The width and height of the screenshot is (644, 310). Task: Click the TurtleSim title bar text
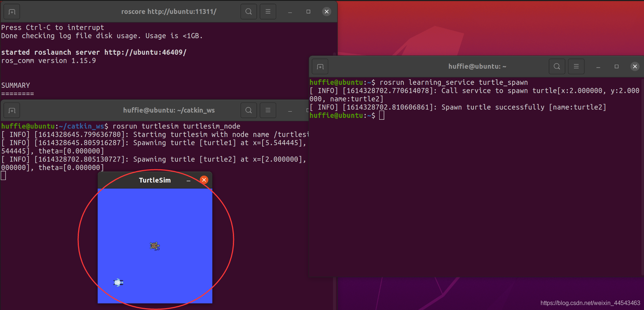(x=155, y=180)
